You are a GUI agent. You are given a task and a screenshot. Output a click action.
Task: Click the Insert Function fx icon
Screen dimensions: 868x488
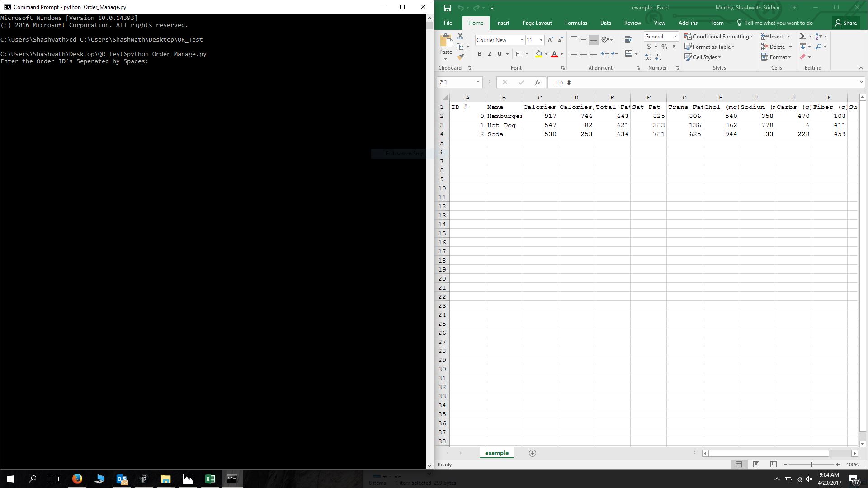pyautogui.click(x=537, y=82)
